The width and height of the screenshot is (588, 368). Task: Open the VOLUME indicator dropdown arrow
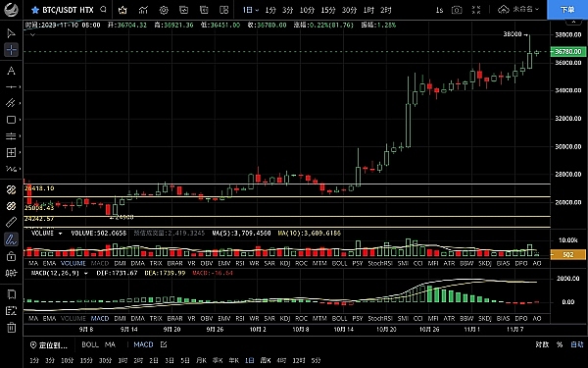(60, 234)
